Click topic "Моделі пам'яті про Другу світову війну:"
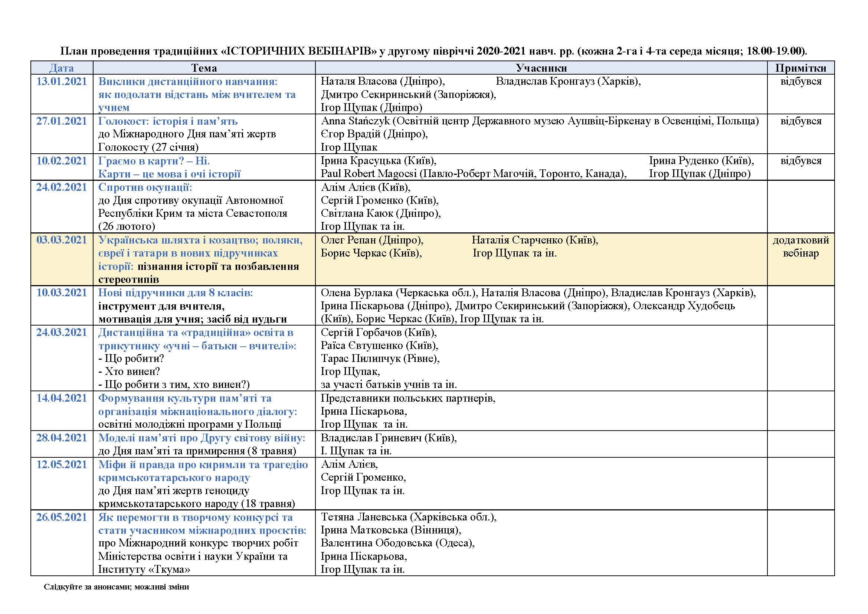This screenshot has height=614, width=868. [x=202, y=438]
